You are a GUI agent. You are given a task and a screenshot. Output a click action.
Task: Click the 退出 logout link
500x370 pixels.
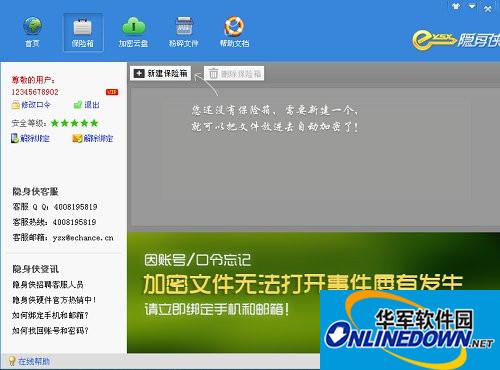(87, 105)
